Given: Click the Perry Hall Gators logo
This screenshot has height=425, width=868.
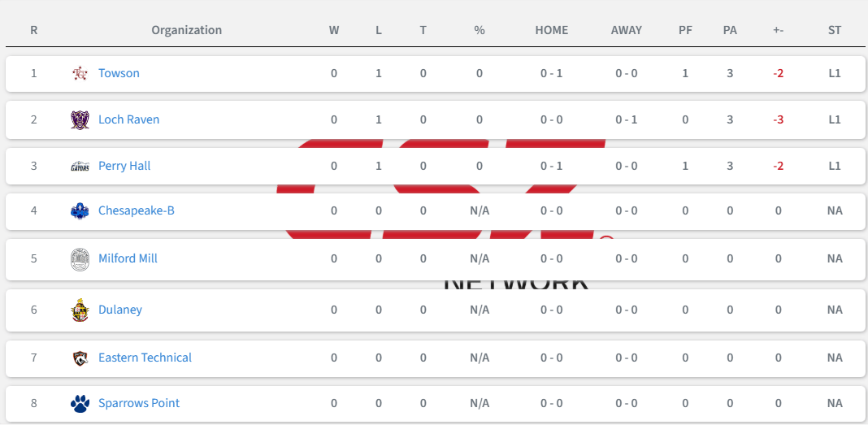Looking at the screenshot, I should tap(80, 166).
